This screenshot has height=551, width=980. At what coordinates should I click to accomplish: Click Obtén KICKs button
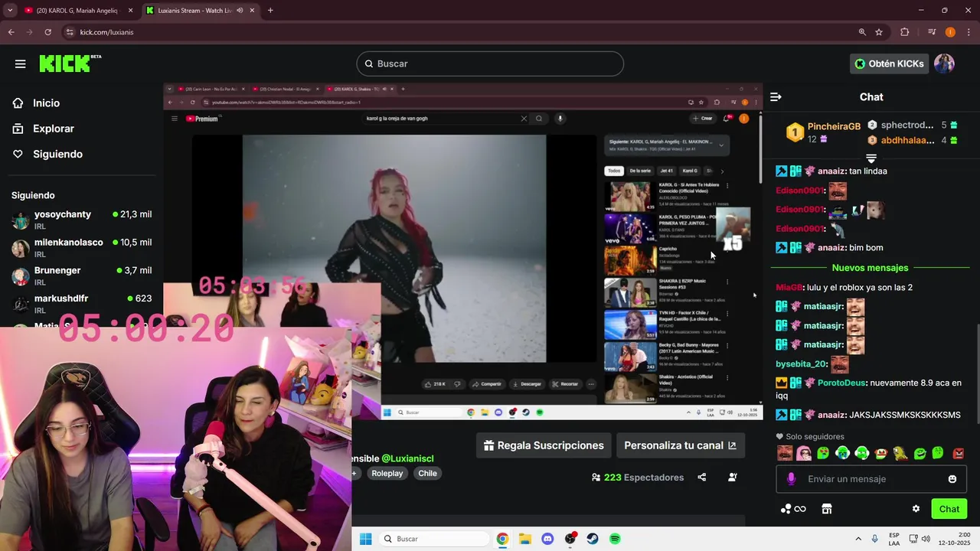click(889, 64)
